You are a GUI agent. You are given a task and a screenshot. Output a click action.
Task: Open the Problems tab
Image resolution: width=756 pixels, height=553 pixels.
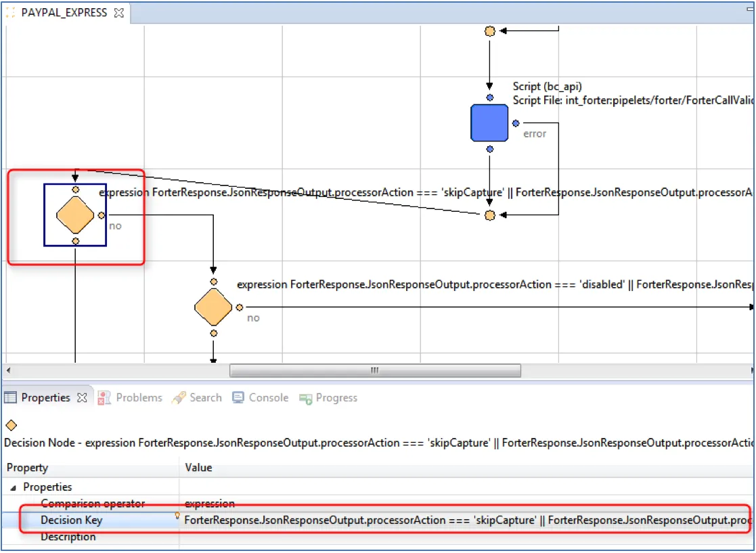(139, 398)
